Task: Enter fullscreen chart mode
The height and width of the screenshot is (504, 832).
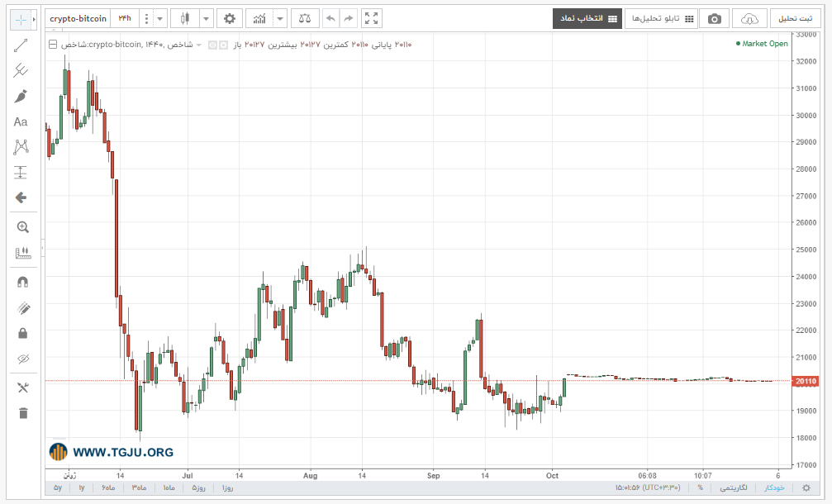Action: coord(372,18)
